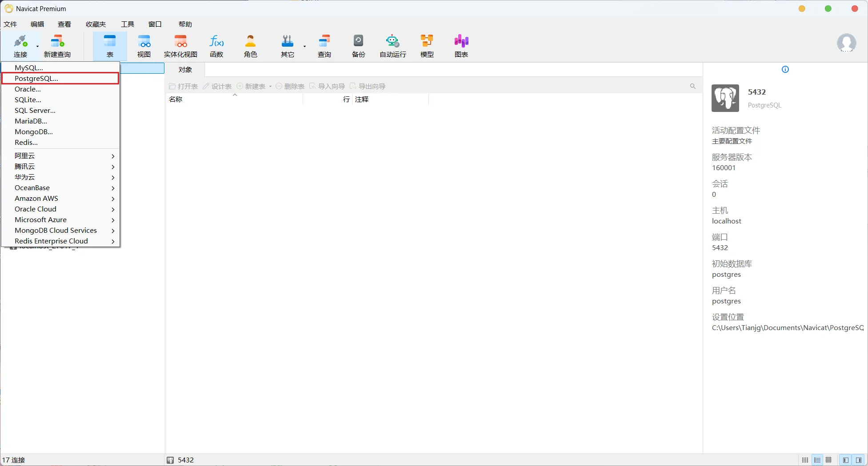
Task: Open the Chart (图表) toolbar icon
Action: point(461,46)
